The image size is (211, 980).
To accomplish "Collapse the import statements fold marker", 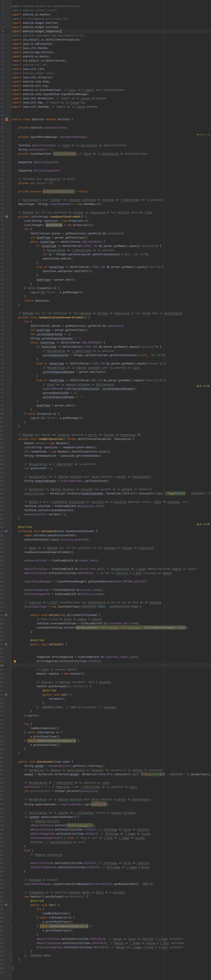I will (11, 6).
